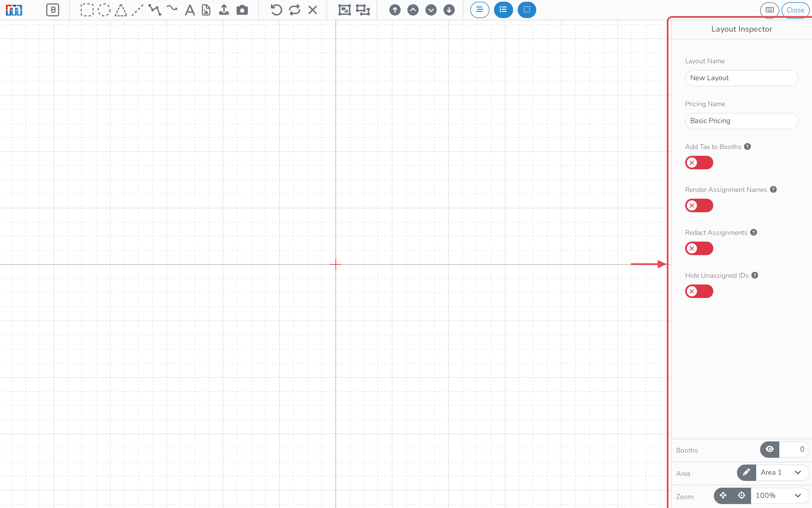Image resolution: width=812 pixels, height=508 pixels.
Task: Toggle booths visibility eye
Action: 770,450
